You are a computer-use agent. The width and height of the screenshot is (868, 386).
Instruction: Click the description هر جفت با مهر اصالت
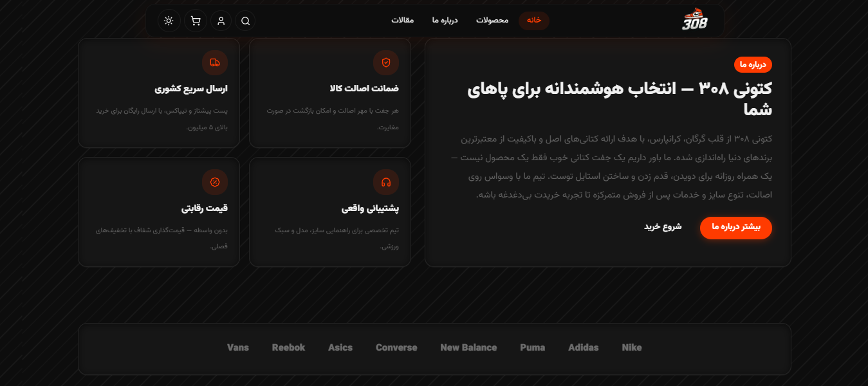pyautogui.click(x=333, y=119)
